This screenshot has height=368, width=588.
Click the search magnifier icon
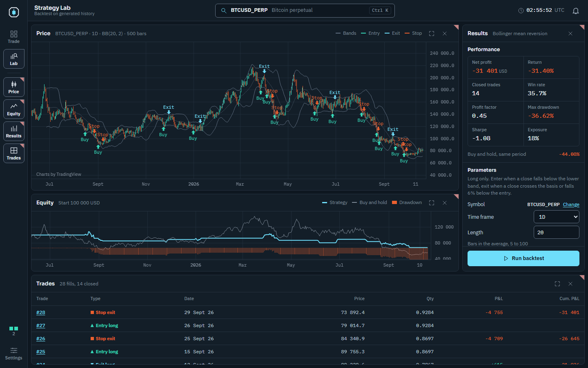(x=224, y=11)
